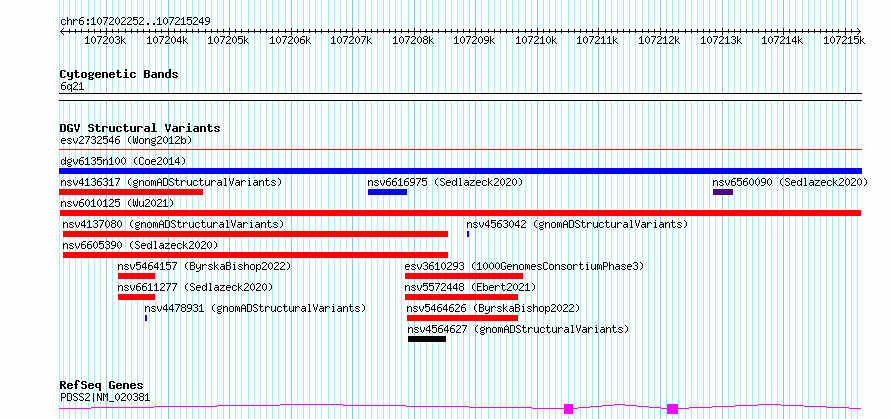
Task: Open the nsv4136317 gnomAD variant label
Action: tap(171, 182)
